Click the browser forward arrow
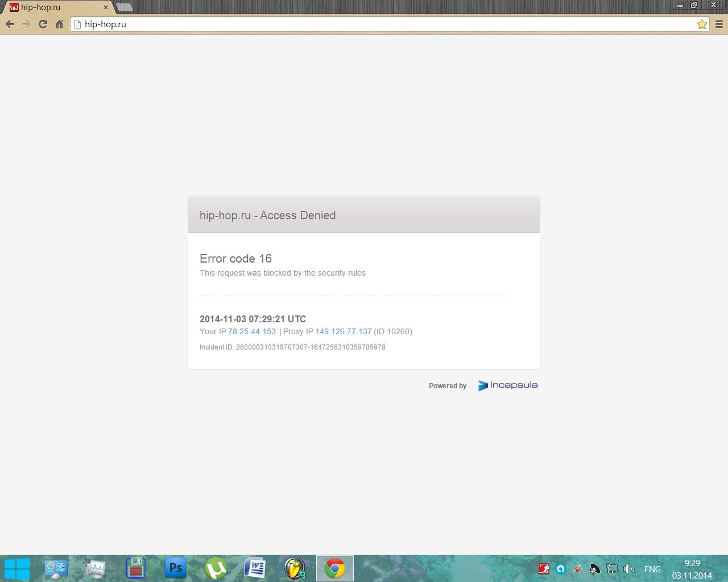 coord(26,24)
